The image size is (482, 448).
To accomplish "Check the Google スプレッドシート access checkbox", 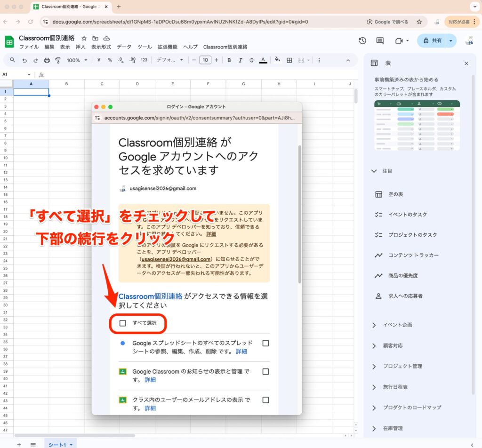I will [265, 343].
